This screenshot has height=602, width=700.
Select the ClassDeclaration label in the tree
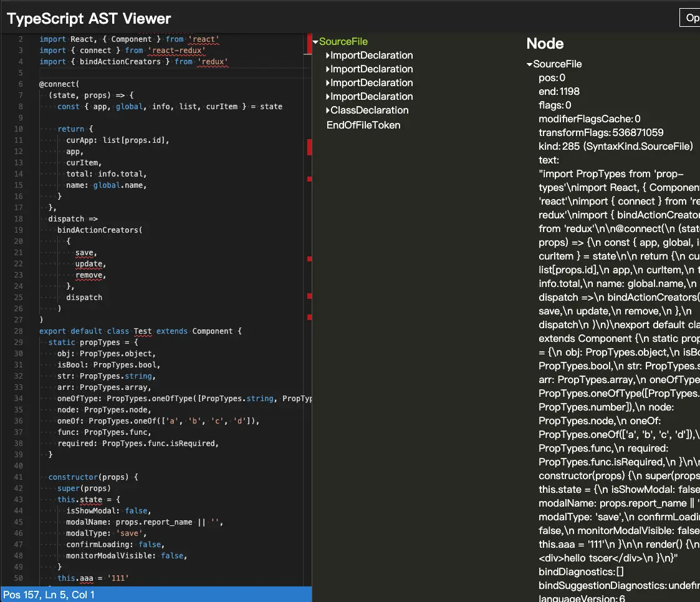point(370,110)
